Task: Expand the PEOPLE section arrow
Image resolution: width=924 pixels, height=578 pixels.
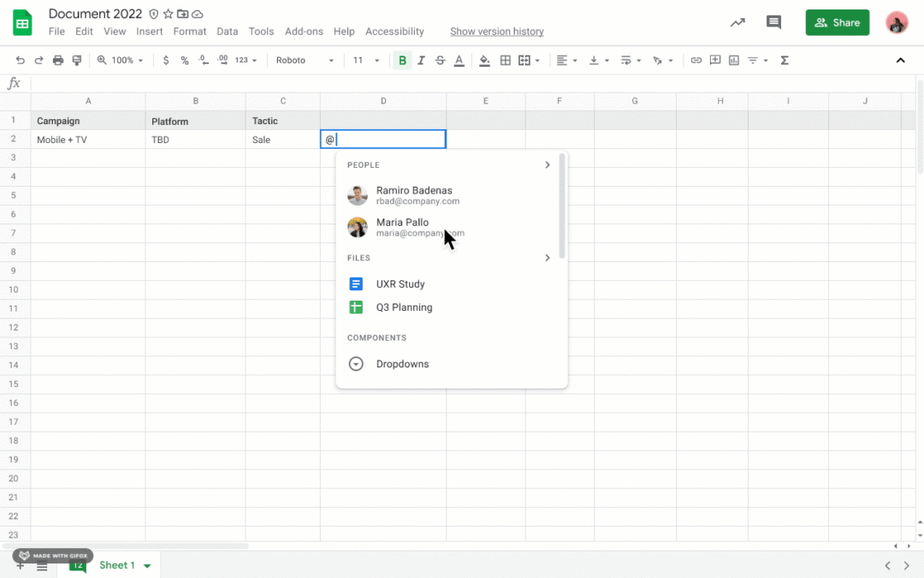Action: tap(547, 164)
